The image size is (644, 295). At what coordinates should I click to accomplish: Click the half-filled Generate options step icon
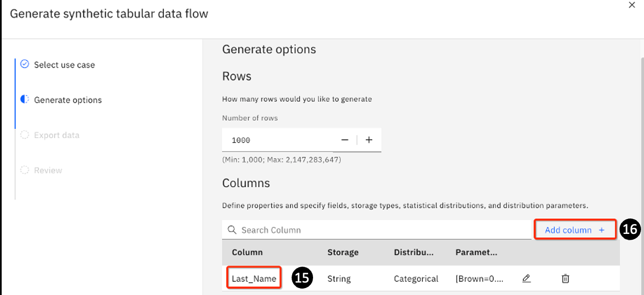pyautogui.click(x=24, y=99)
